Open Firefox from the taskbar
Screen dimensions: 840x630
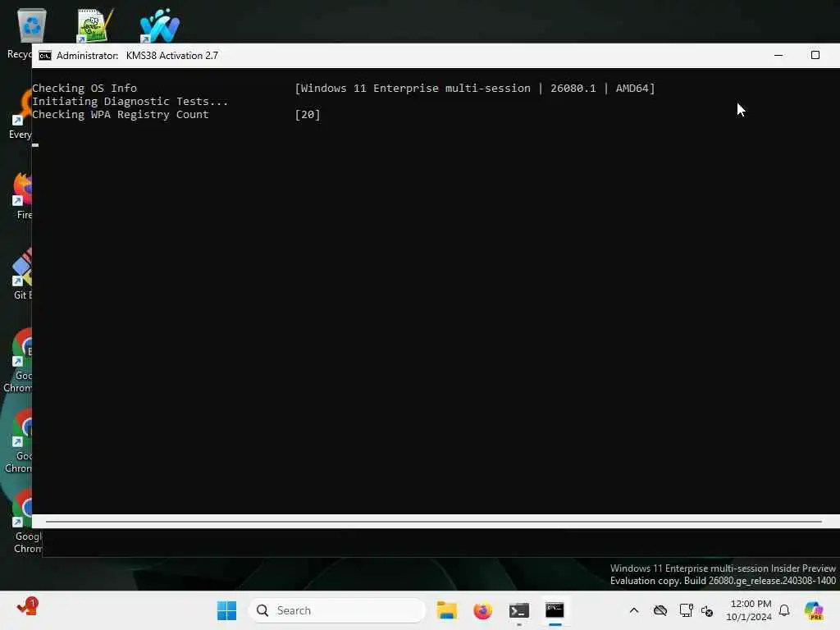point(482,610)
